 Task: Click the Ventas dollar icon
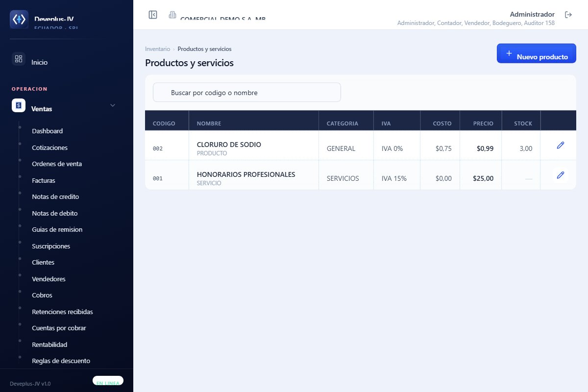coord(19,105)
